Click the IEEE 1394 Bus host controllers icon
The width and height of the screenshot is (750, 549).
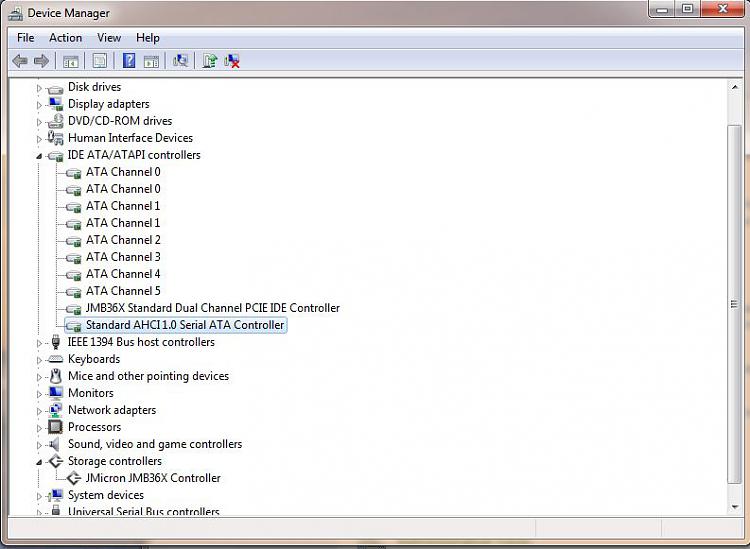(55, 342)
